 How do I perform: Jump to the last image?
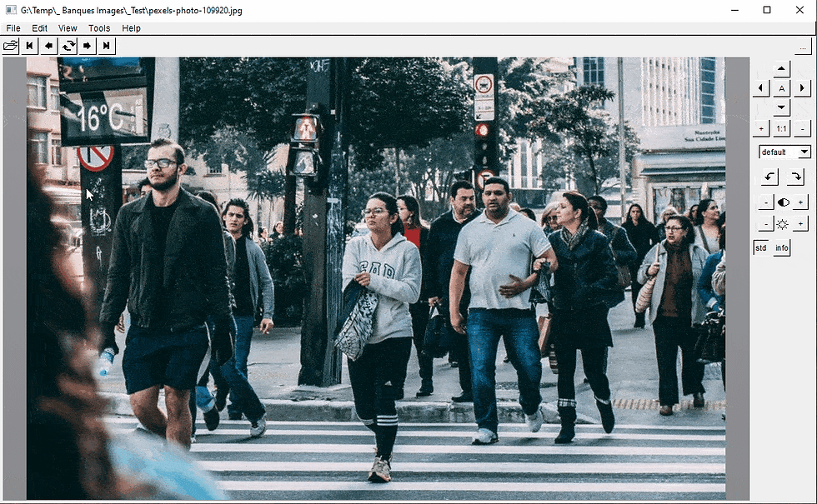(x=107, y=46)
